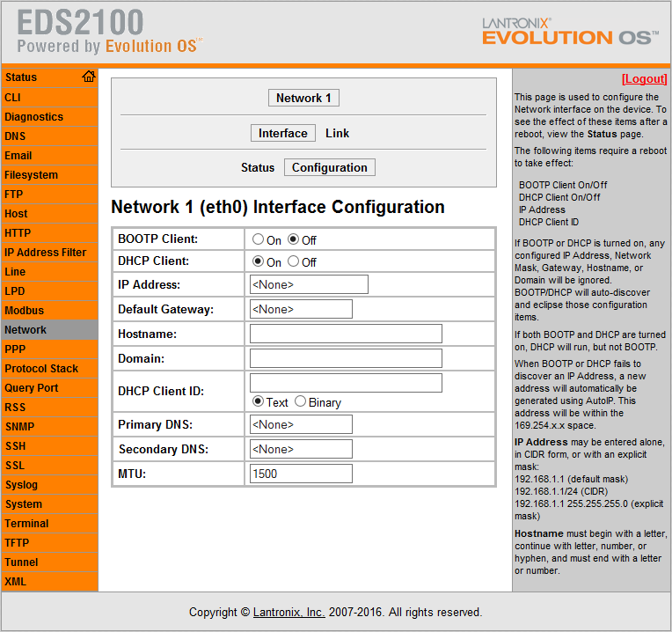Go to SNMP settings
This screenshot has width=672, height=632.
tap(50, 427)
